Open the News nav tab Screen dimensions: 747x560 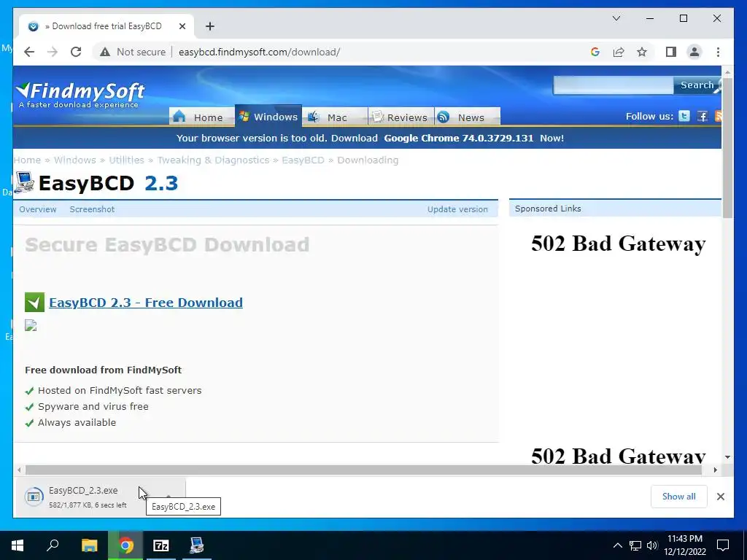468,117
